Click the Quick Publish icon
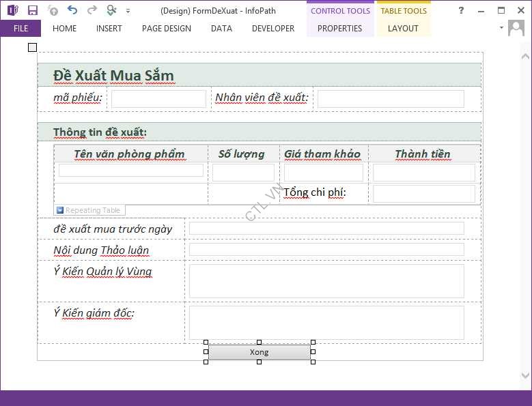This screenshot has width=532, height=406. tap(53, 10)
